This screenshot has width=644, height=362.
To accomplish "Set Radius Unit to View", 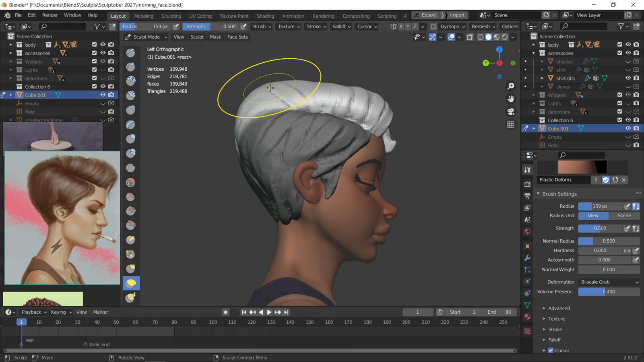I will pos(593,216).
